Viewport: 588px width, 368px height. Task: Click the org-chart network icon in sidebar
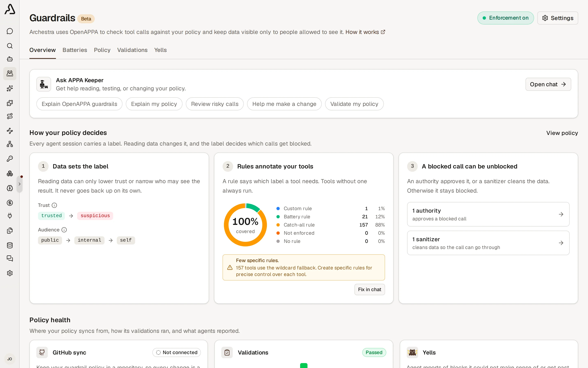(10, 144)
